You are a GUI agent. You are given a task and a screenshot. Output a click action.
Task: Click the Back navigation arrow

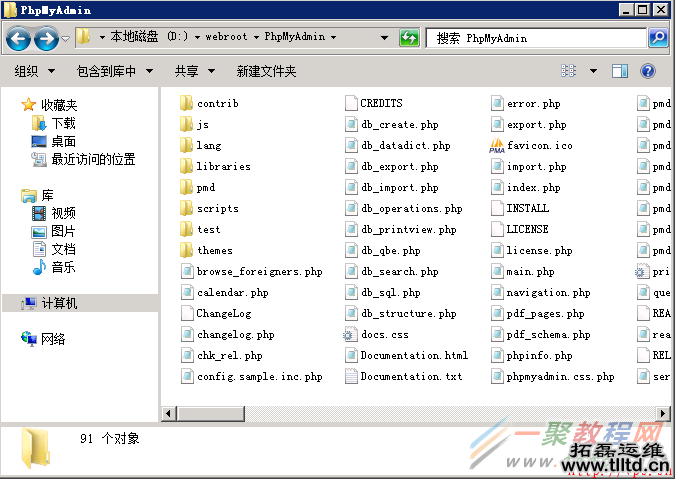click(18, 39)
